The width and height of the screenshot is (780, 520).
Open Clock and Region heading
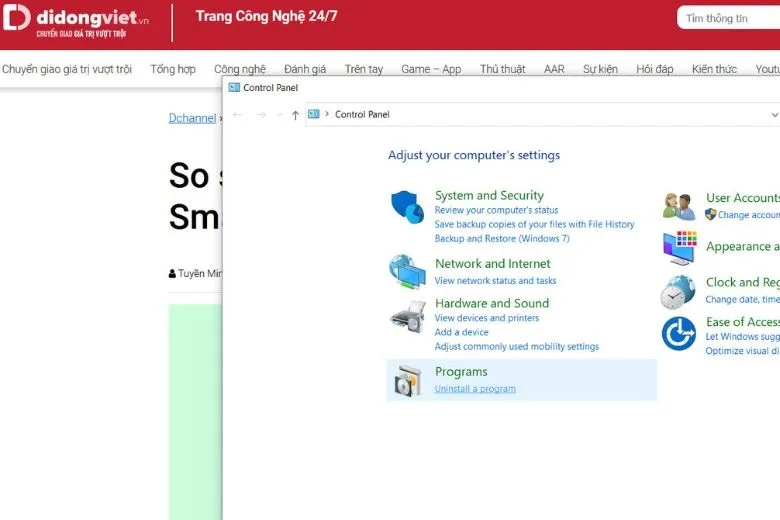743,282
